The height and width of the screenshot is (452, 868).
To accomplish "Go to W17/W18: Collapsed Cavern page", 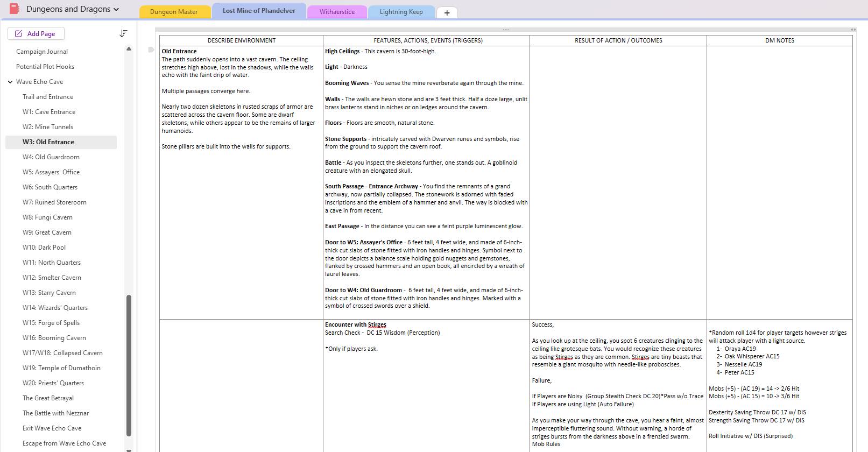I will coord(62,353).
